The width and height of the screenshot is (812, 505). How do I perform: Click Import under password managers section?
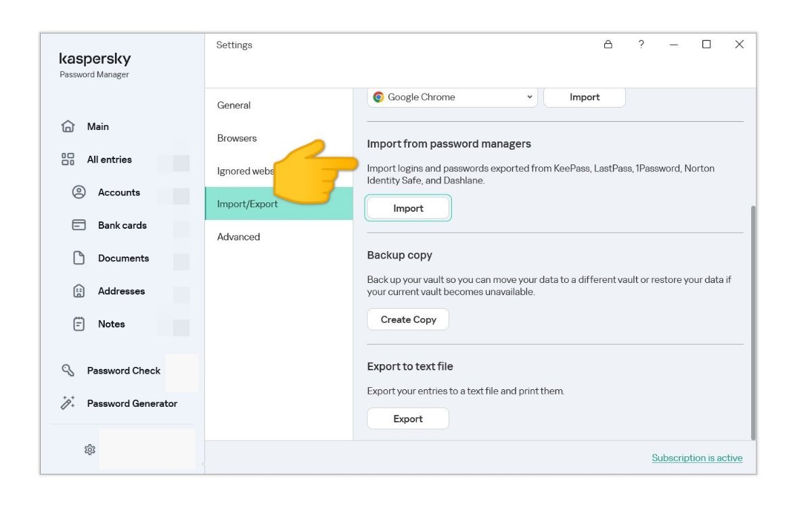click(x=408, y=208)
